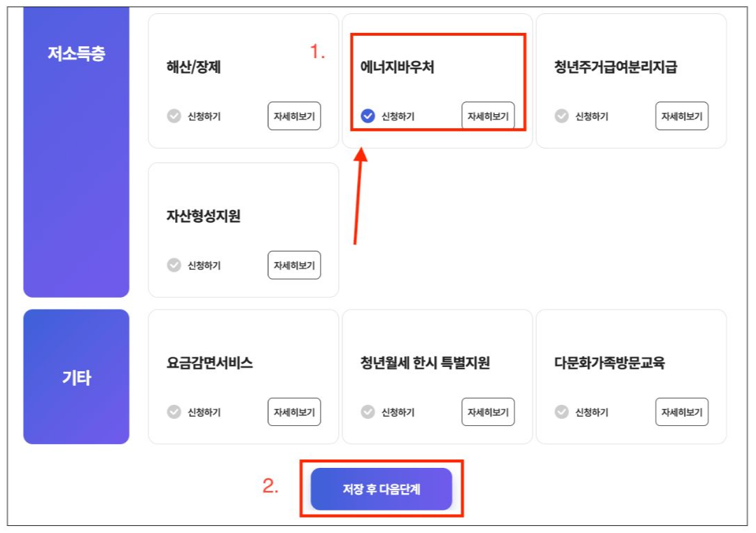Enable 신청하기 for 요금감면서비스
The width and height of the screenshot is (756, 533).
coord(174,413)
